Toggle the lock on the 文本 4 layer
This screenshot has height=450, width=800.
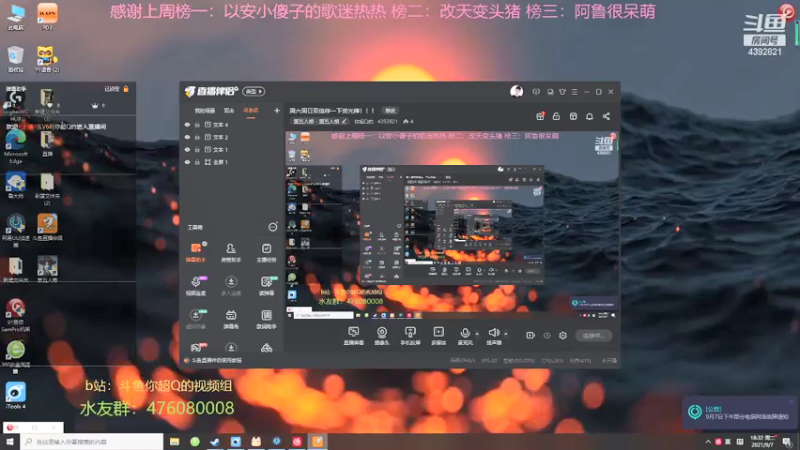197,124
